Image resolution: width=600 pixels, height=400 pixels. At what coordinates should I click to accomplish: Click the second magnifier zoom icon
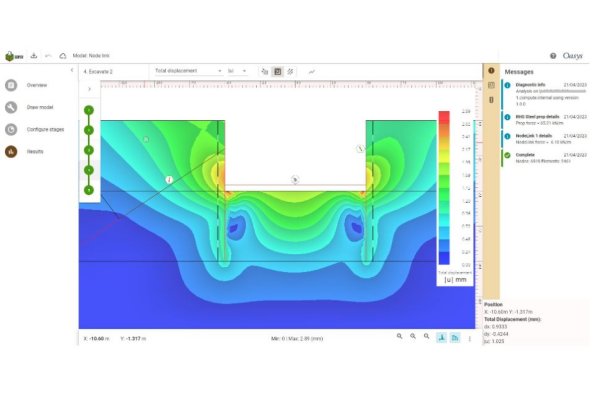[413, 336]
